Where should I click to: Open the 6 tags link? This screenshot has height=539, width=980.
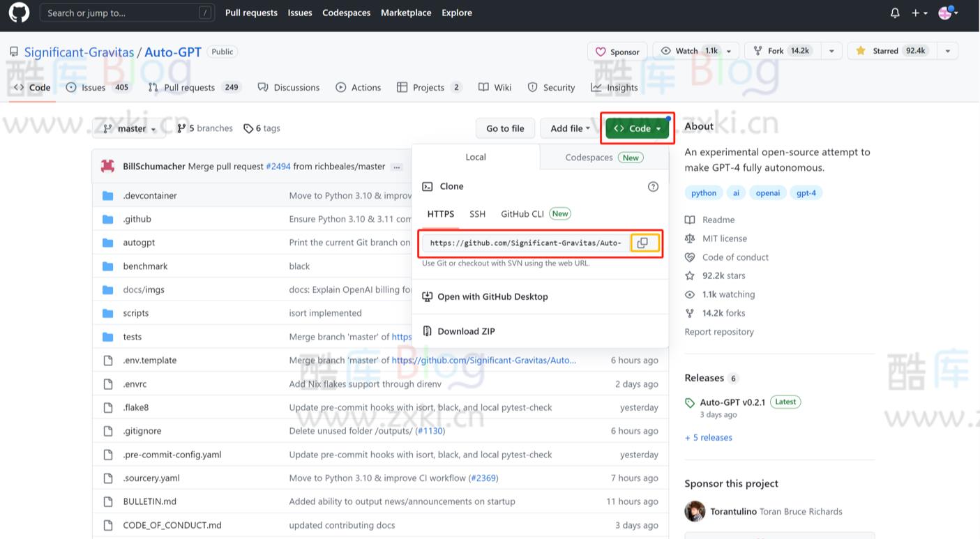[262, 128]
